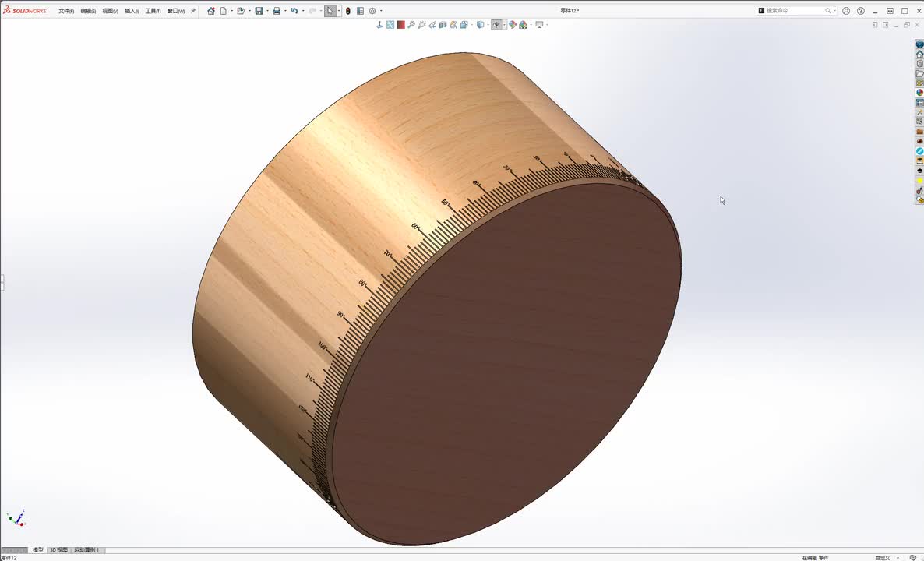Screen dimensions: 924x561
Task: Expand the Hide/Show Items dropdown arrow
Action: coord(504,25)
